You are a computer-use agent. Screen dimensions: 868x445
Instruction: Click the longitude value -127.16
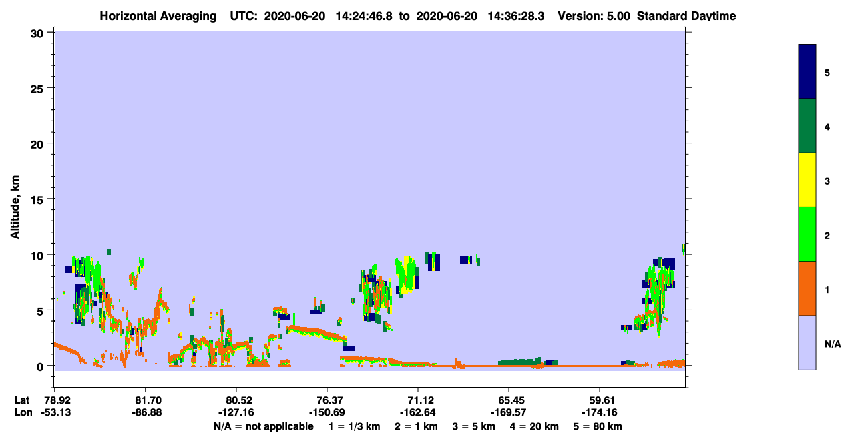coord(236,412)
